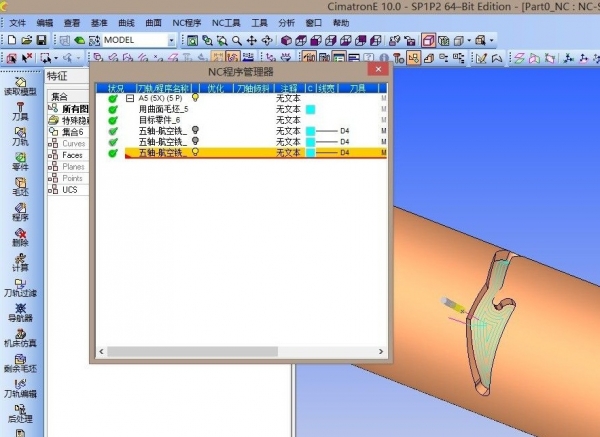This screenshot has width=600, height=437.
Task: Open the 文件 (File) menu
Action: point(17,23)
